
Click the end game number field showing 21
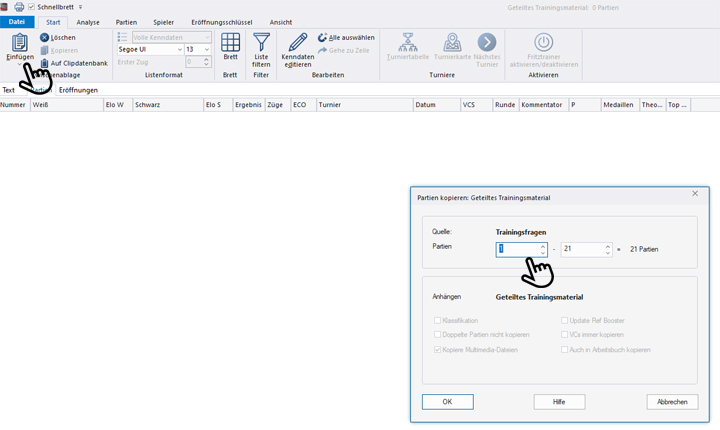[581, 249]
